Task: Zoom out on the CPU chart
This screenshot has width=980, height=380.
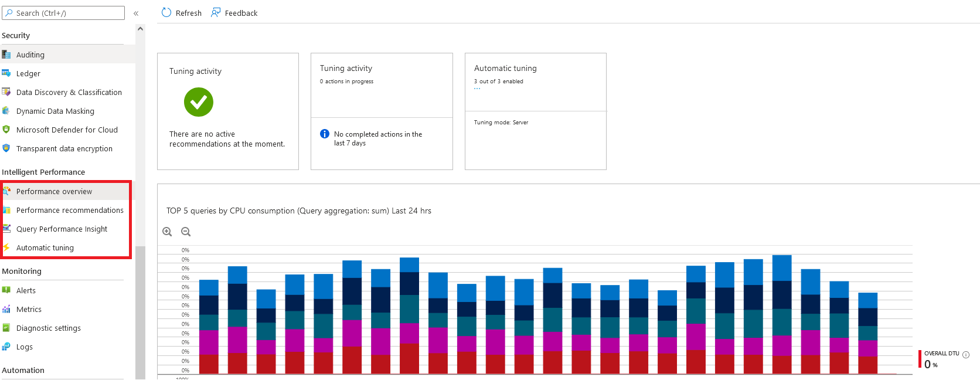Action: (186, 232)
